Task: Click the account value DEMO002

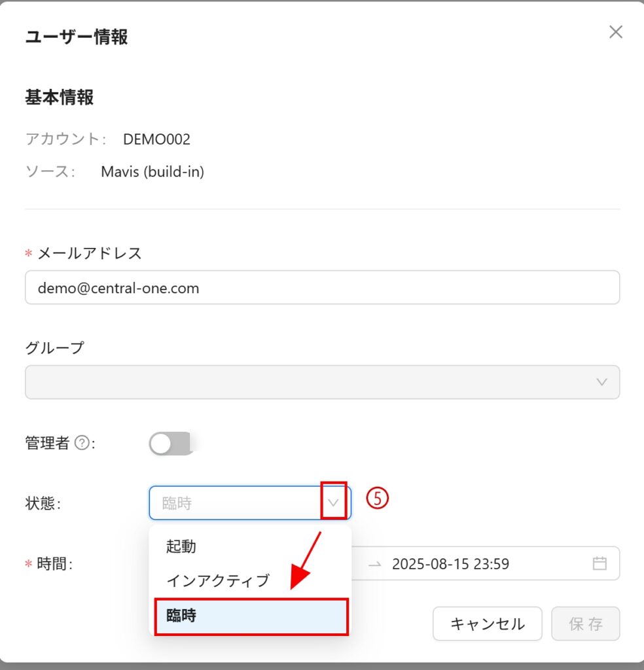Action: (156, 139)
